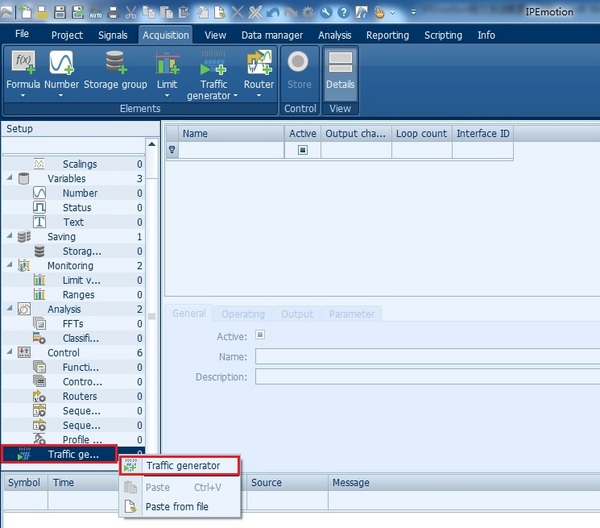Click the single X delete icon

(237, 12)
